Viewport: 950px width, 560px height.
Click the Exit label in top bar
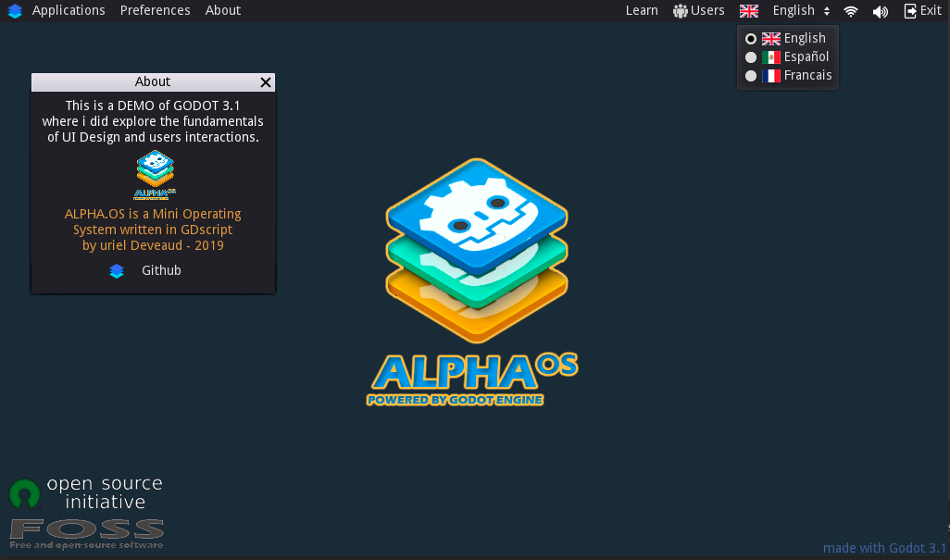(931, 10)
